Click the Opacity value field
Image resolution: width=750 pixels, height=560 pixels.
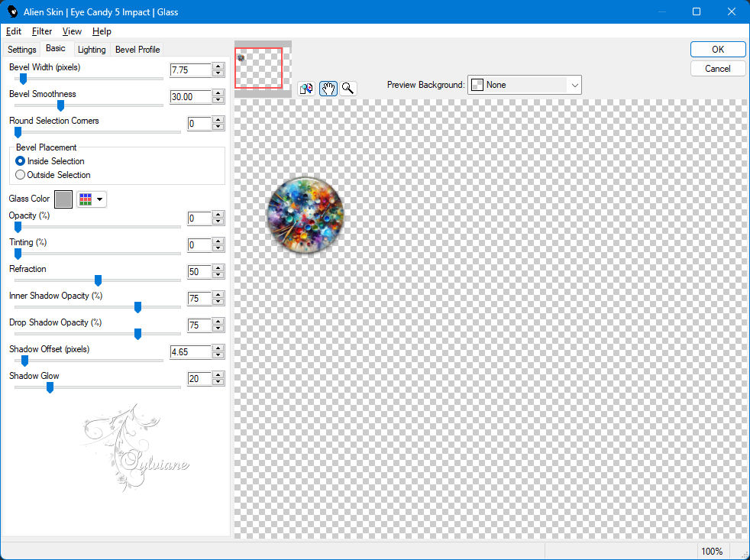[199, 218]
